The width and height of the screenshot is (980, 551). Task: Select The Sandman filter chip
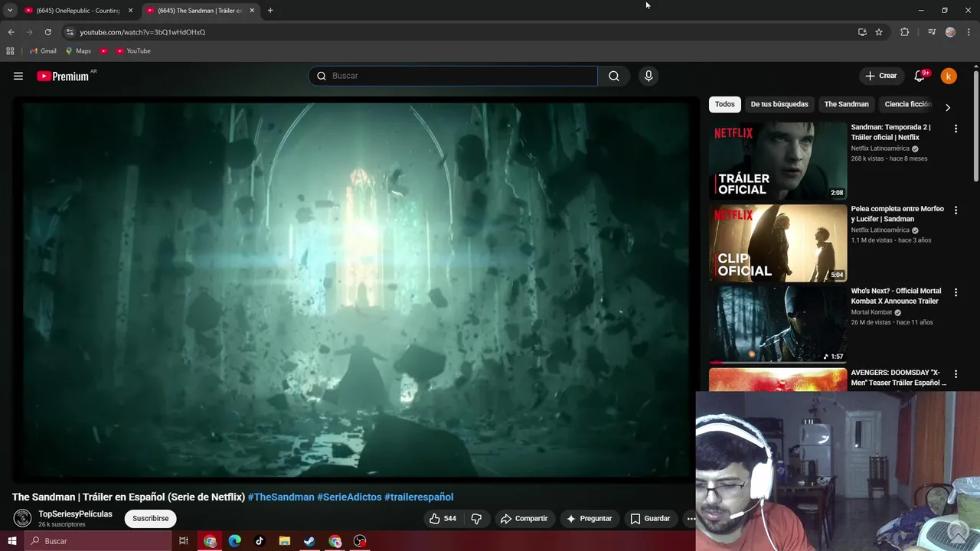pos(846,104)
